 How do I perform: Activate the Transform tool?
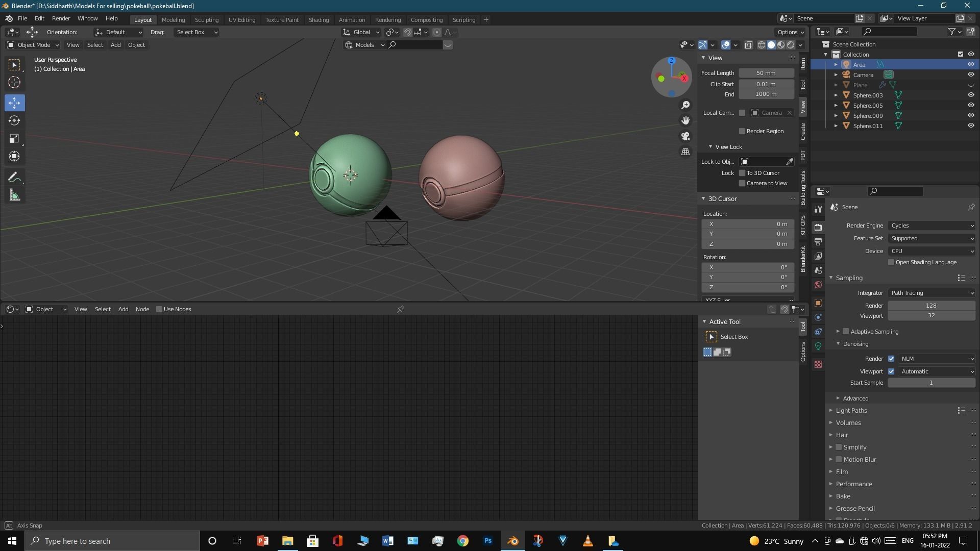[14, 156]
